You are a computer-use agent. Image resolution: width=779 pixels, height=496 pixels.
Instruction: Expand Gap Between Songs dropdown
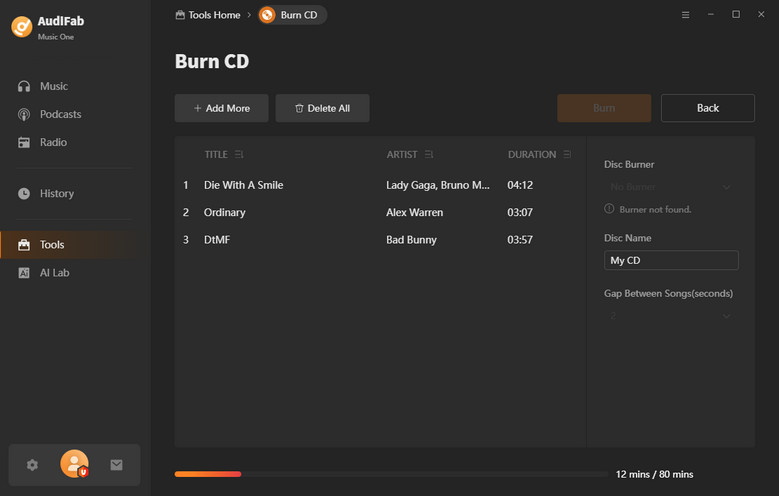pos(671,316)
